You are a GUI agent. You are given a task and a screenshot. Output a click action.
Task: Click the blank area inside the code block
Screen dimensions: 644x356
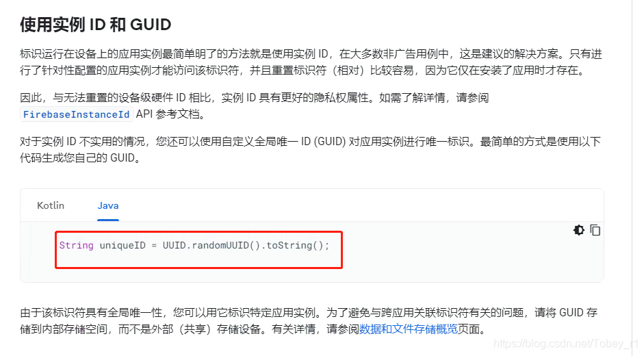tap(452, 259)
